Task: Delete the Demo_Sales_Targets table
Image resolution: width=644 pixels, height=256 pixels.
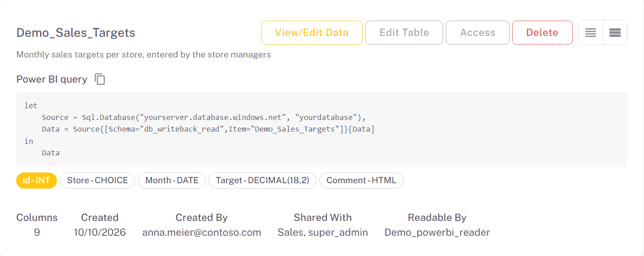Action: [x=542, y=32]
